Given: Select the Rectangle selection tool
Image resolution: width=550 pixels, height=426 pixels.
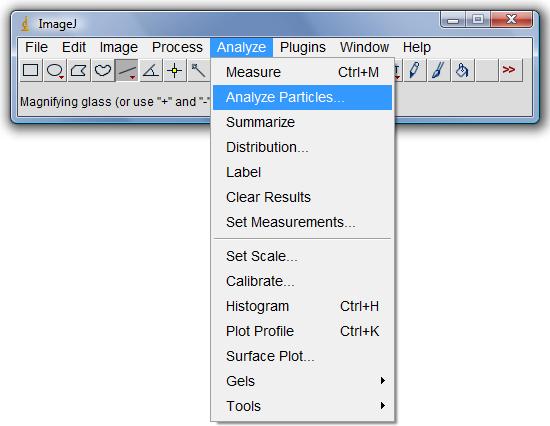Looking at the screenshot, I should 31,71.
